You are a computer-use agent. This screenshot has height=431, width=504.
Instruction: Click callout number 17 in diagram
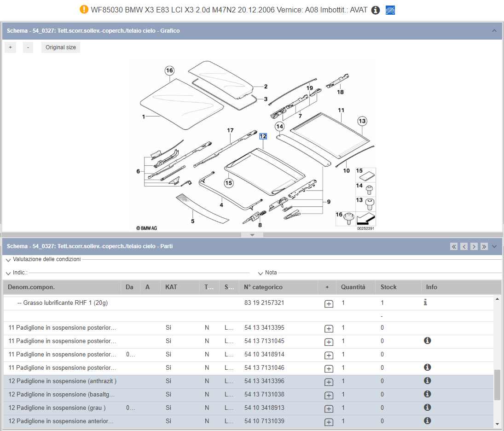click(230, 130)
